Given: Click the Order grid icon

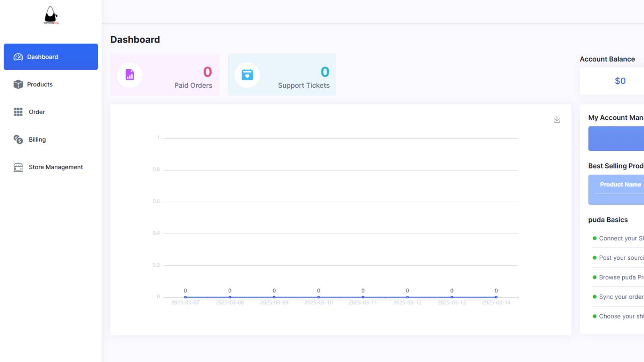Looking at the screenshot, I should pyautogui.click(x=18, y=112).
